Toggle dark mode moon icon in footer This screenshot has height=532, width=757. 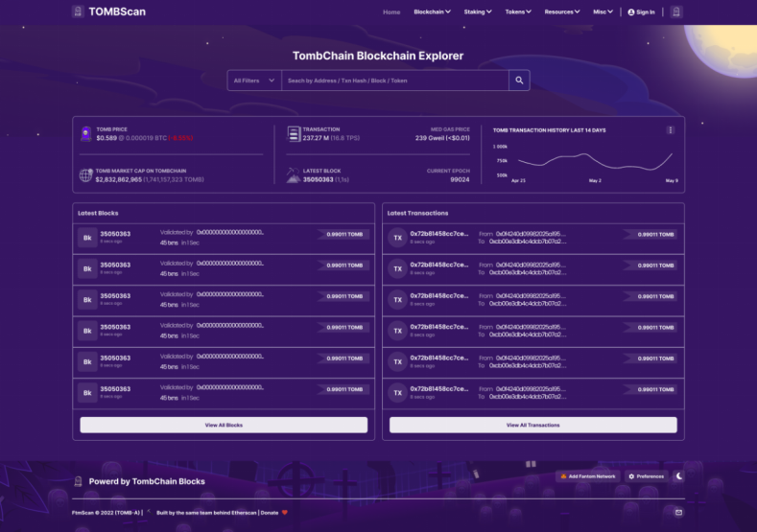[678, 476]
